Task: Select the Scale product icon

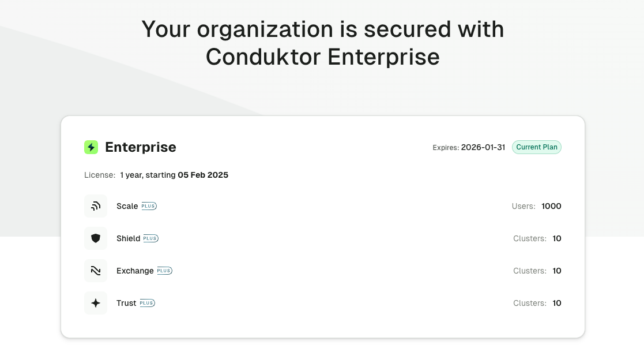Action: 96,206
